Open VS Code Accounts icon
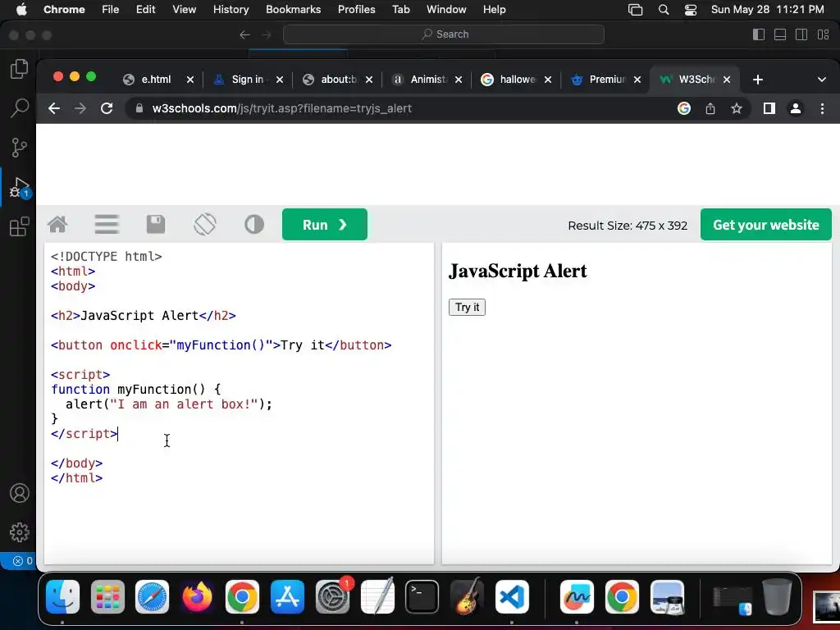840x630 pixels. [x=20, y=493]
